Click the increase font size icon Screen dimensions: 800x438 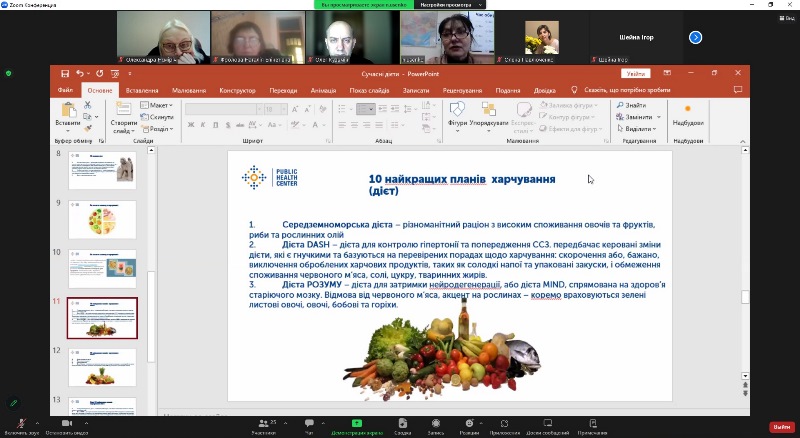tap(295, 109)
